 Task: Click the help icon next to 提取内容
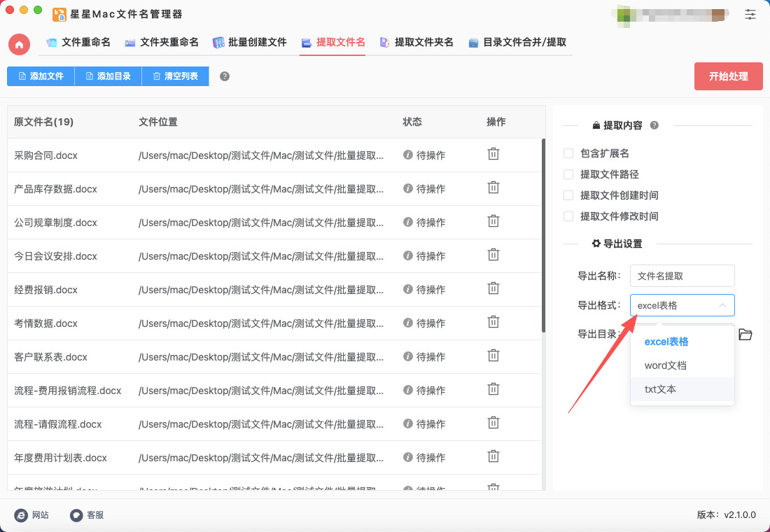point(654,125)
